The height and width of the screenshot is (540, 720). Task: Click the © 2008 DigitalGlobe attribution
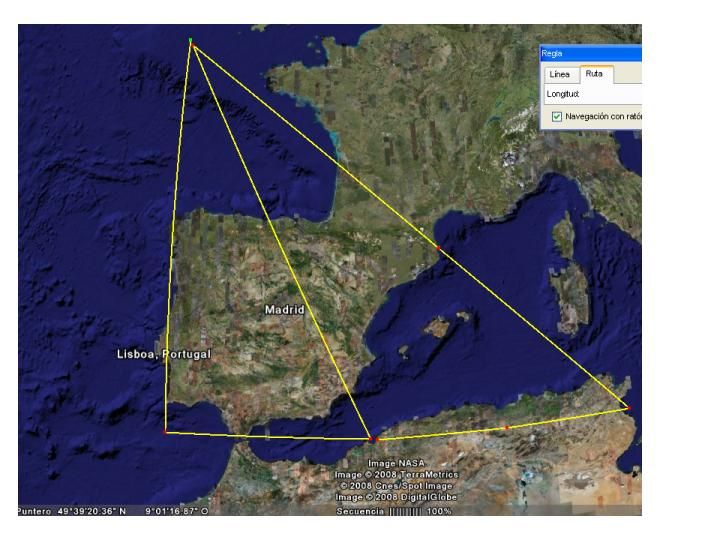[397, 496]
